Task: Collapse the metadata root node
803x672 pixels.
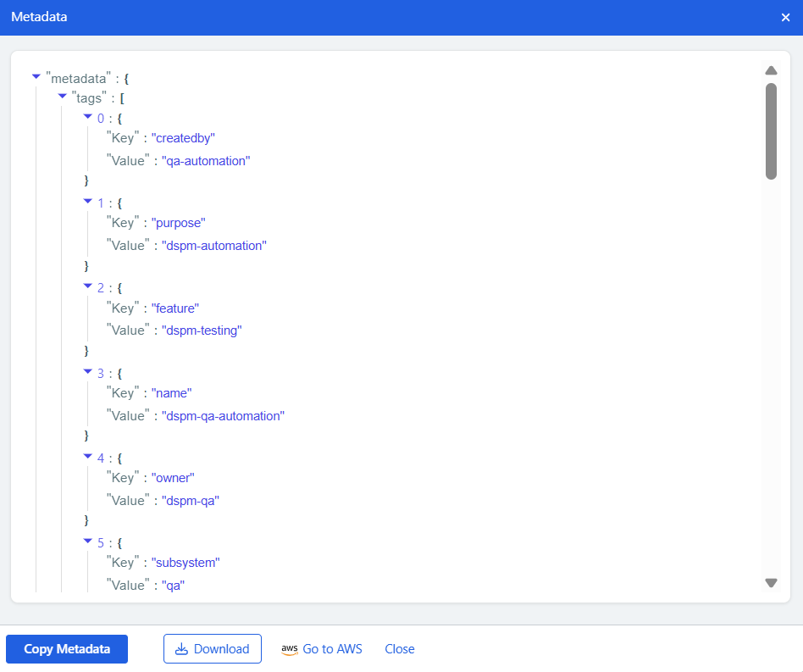Action: pos(36,77)
